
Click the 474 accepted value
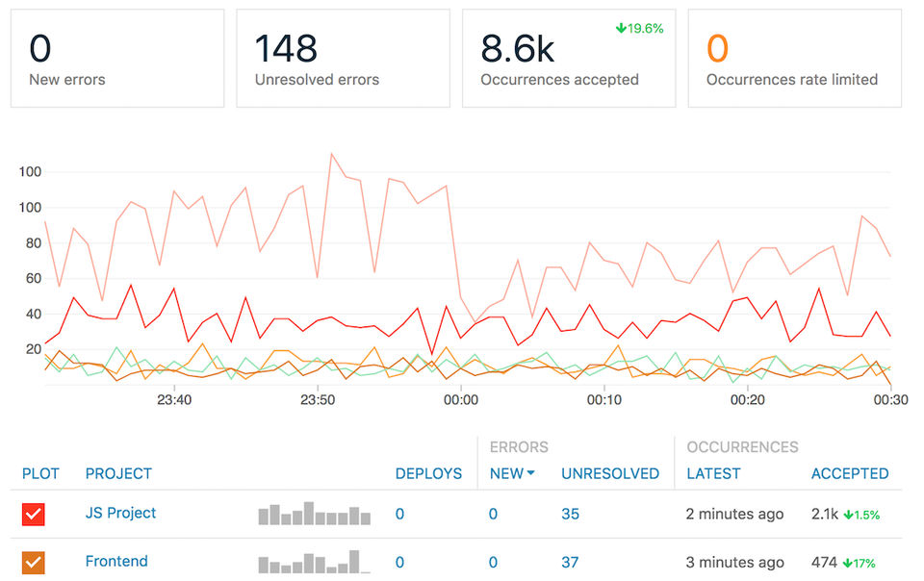(x=824, y=562)
